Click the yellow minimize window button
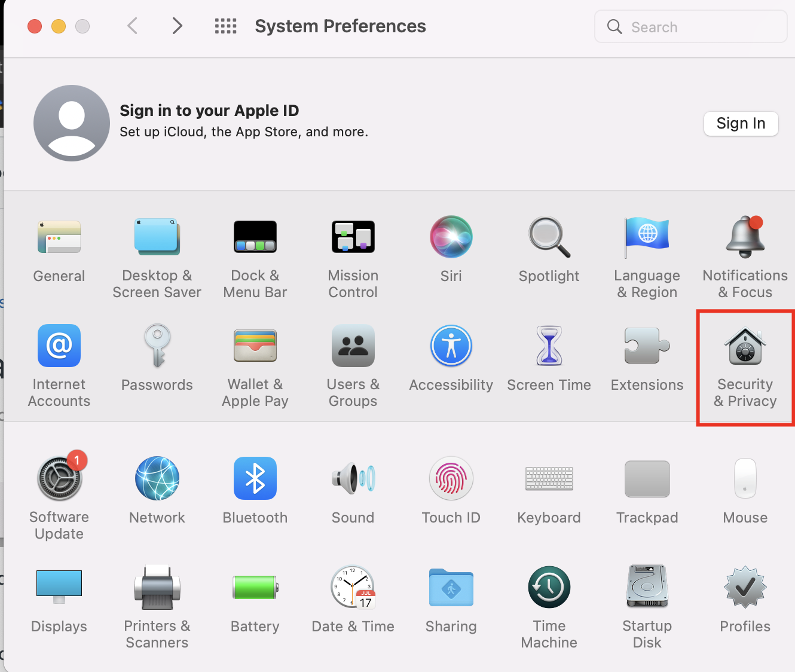 [59, 26]
